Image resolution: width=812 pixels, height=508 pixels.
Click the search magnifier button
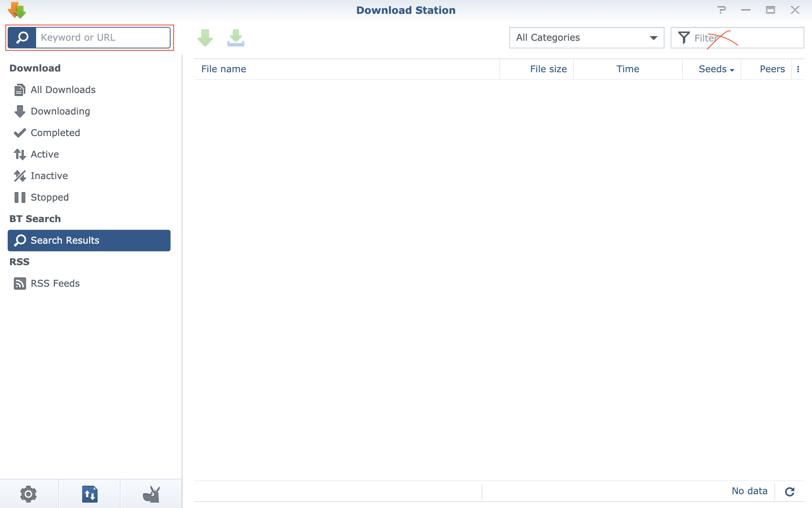tap(22, 38)
